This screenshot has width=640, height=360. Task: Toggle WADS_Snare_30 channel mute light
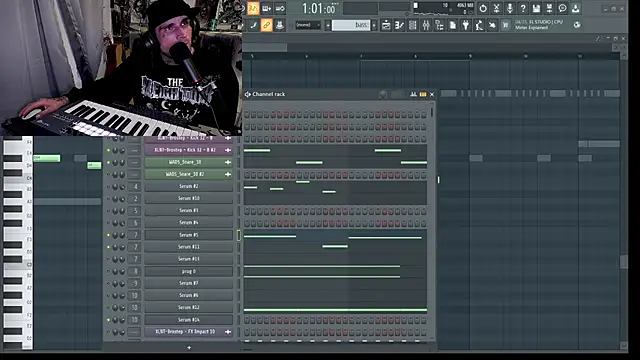coord(108,162)
